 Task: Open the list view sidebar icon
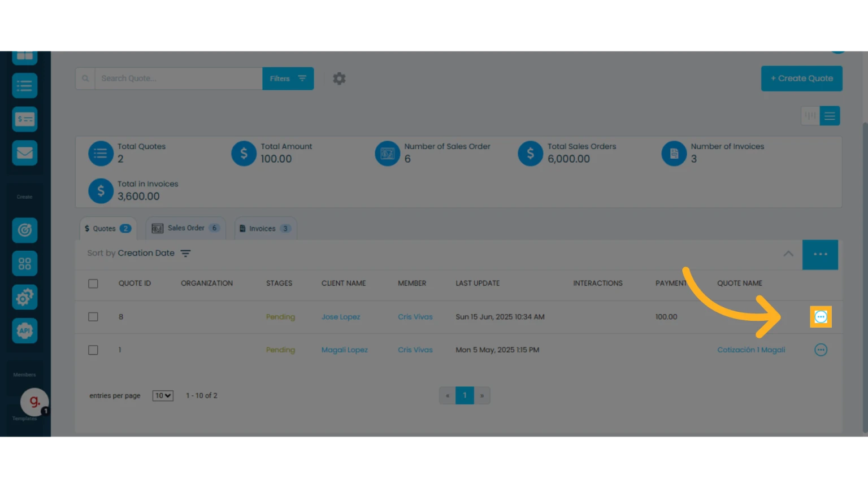point(24,86)
